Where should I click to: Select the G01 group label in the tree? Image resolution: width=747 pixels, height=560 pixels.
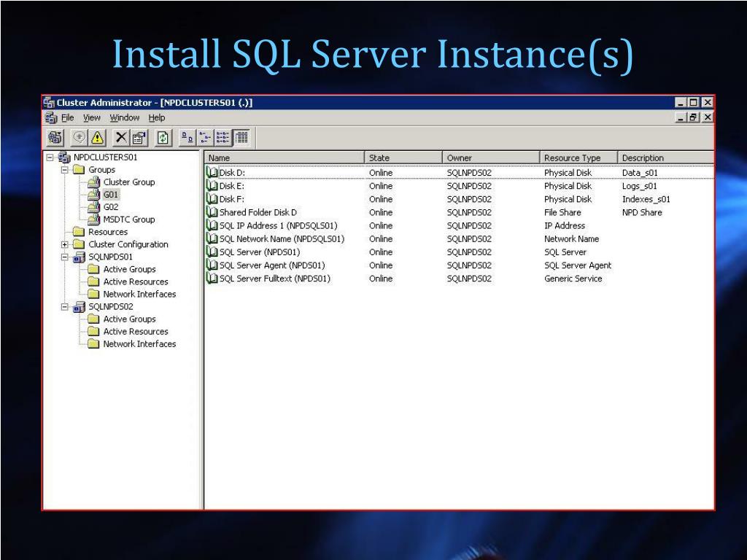click(111, 194)
